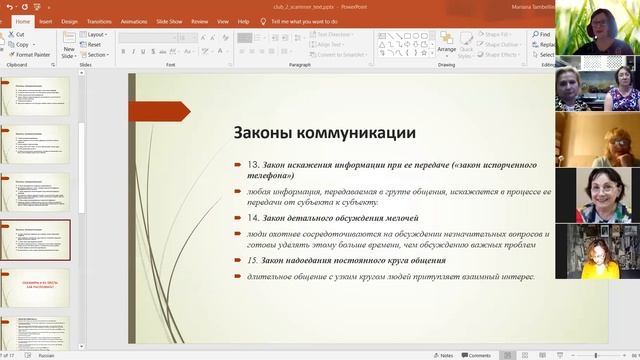
Task: Open Shape Fill dropdown
Action: coord(494,34)
